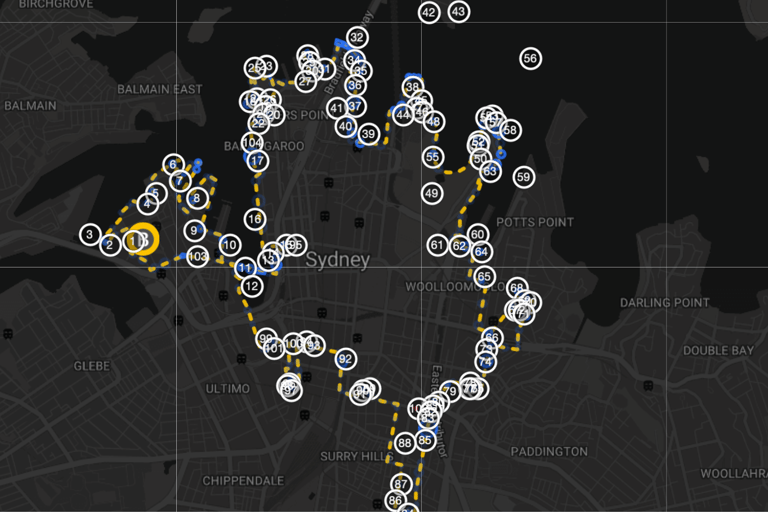Click map marker number 55
Image resolution: width=768 pixels, height=512 pixels.
432,157
